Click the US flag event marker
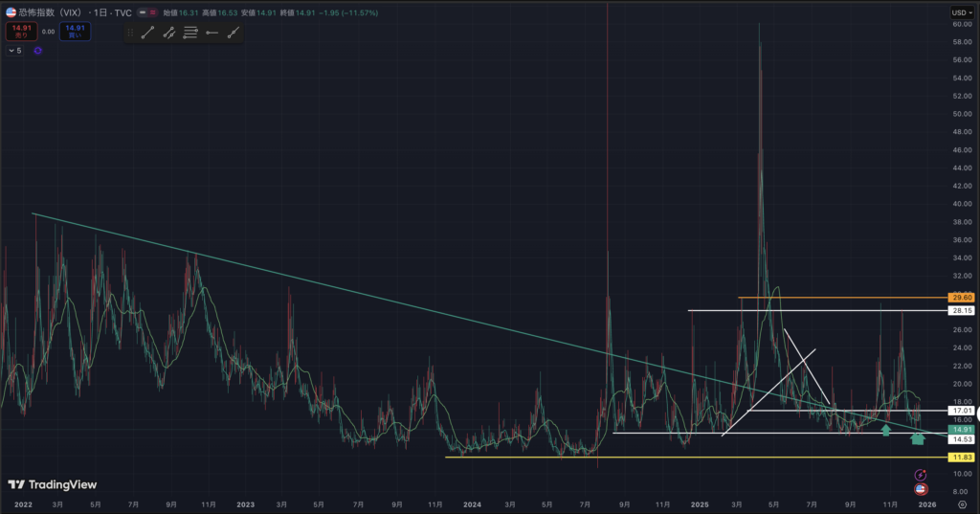980x514 pixels. click(921, 488)
